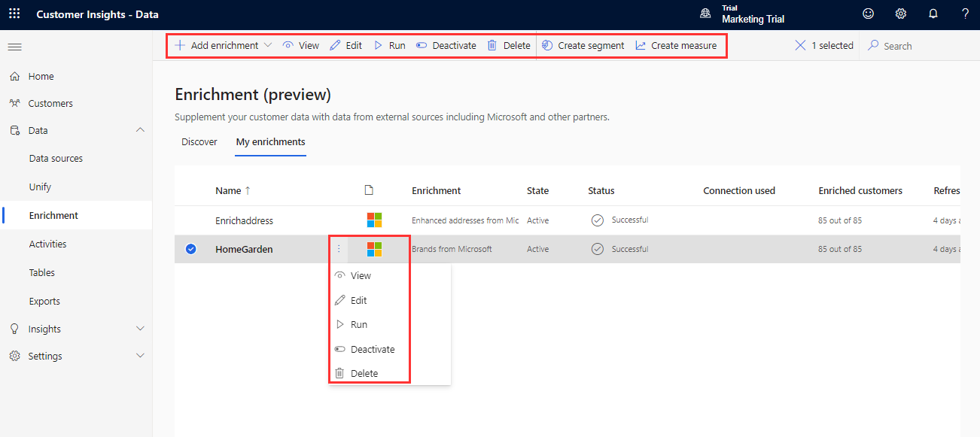Open the app launcher waffle icon
Image resolution: width=980 pixels, height=437 pixels.
point(15,14)
